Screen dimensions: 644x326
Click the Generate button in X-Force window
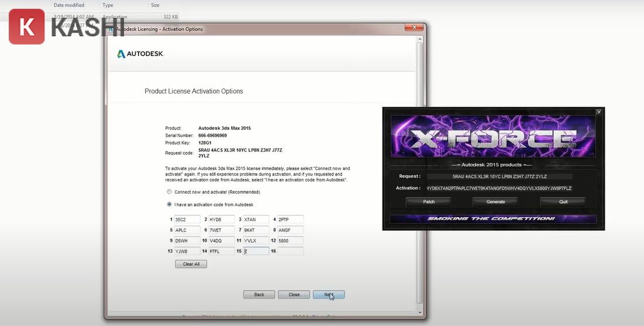pyautogui.click(x=496, y=202)
